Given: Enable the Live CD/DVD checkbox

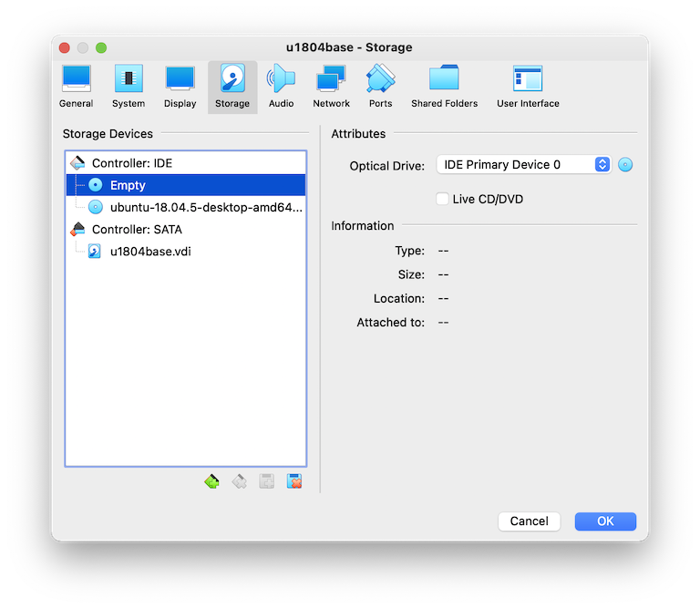Looking at the screenshot, I should click(x=442, y=199).
